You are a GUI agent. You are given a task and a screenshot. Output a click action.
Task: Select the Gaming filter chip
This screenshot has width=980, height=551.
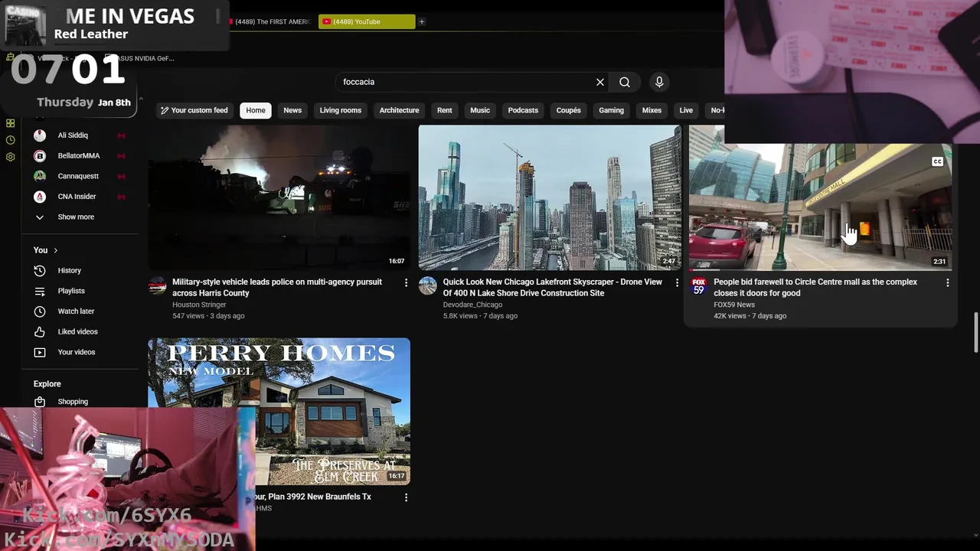click(x=611, y=110)
